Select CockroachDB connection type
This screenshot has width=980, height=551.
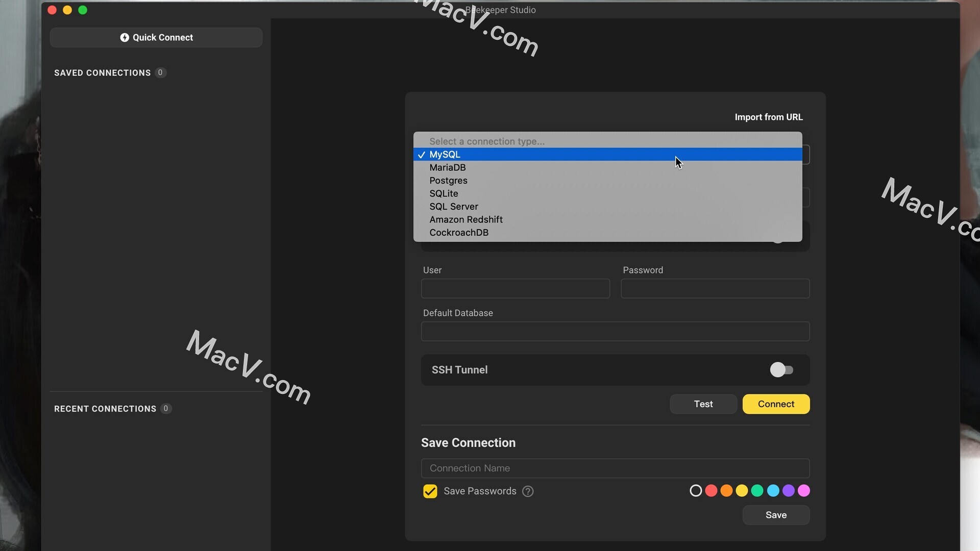click(458, 232)
